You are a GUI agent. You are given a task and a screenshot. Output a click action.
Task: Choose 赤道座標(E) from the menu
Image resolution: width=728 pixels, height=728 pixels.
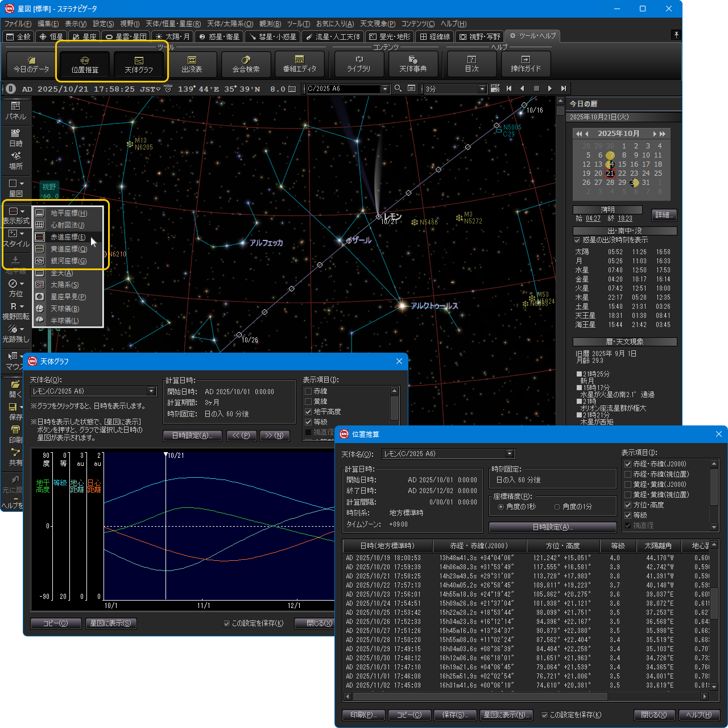click(68, 237)
